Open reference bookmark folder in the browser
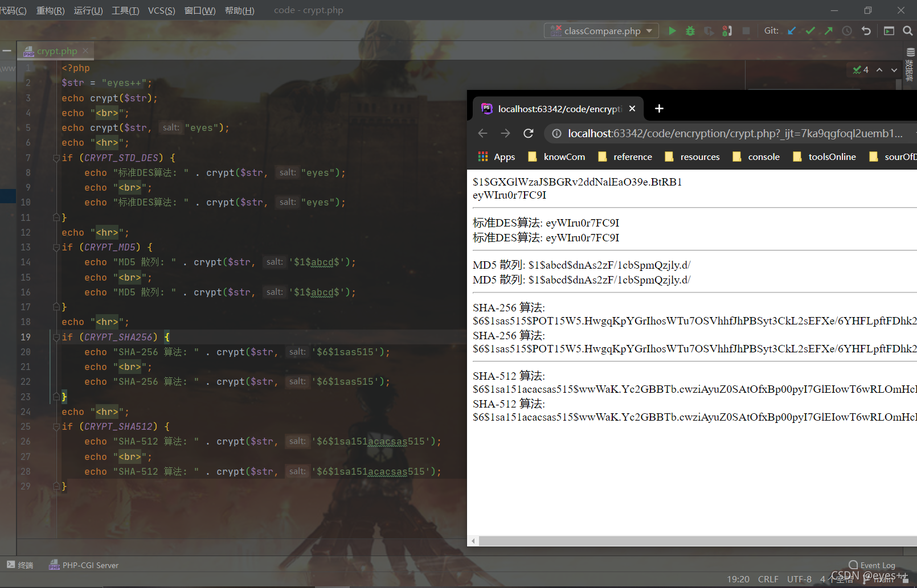Screen dimensions: 917x588 click(625, 157)
